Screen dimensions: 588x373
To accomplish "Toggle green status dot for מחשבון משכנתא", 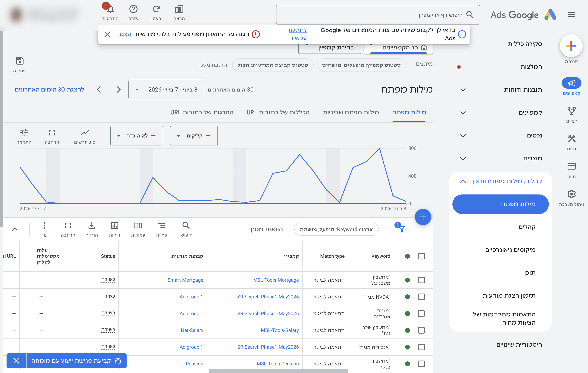I will click(407, 280).
